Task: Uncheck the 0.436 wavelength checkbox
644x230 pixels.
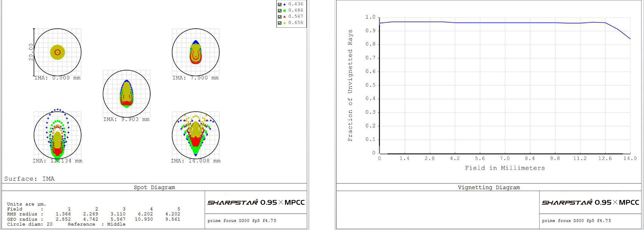Action: 279,5
